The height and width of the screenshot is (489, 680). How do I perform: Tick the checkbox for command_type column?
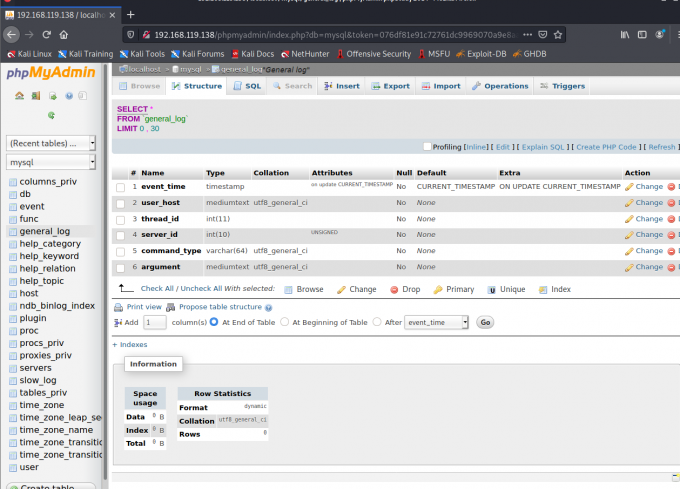click(121, 252)
